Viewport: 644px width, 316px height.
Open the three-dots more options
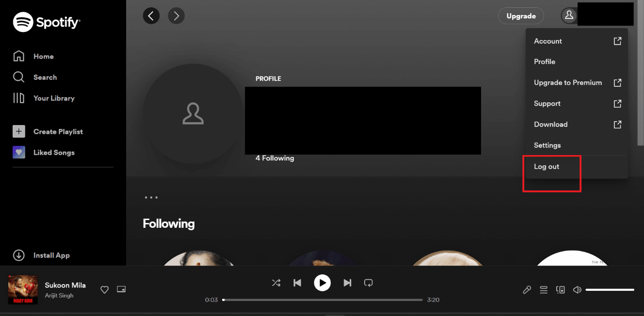pos(151,197)
